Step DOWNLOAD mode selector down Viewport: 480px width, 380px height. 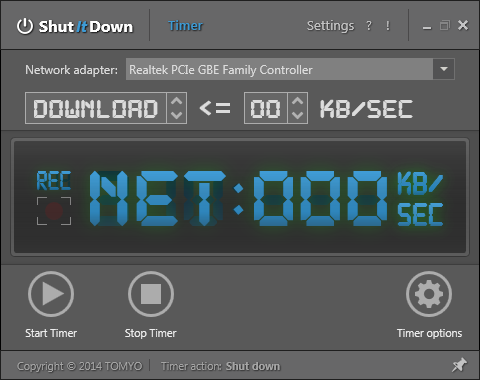176,115
